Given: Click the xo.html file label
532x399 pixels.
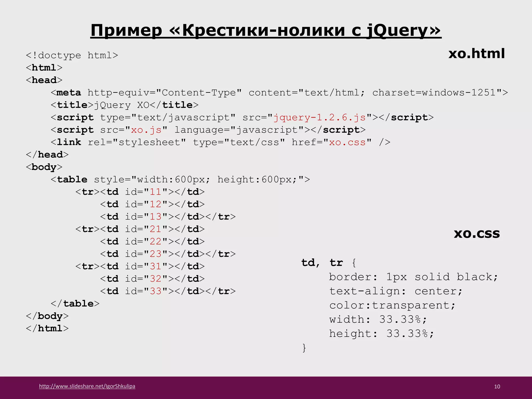Looking at the screenshot, I should 476,53.
